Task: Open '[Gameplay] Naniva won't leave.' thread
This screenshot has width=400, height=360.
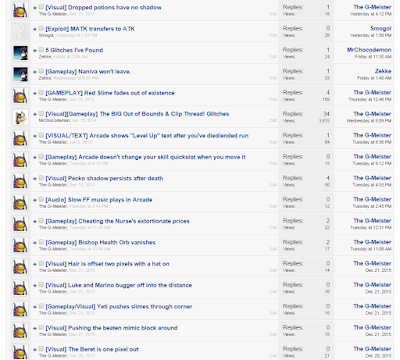Action: coord(88,71)
